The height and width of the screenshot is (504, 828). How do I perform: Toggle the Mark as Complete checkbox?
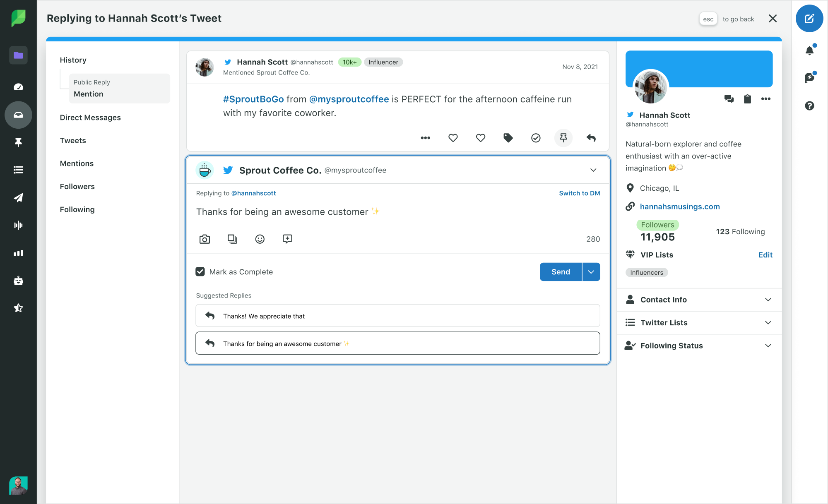200,272
